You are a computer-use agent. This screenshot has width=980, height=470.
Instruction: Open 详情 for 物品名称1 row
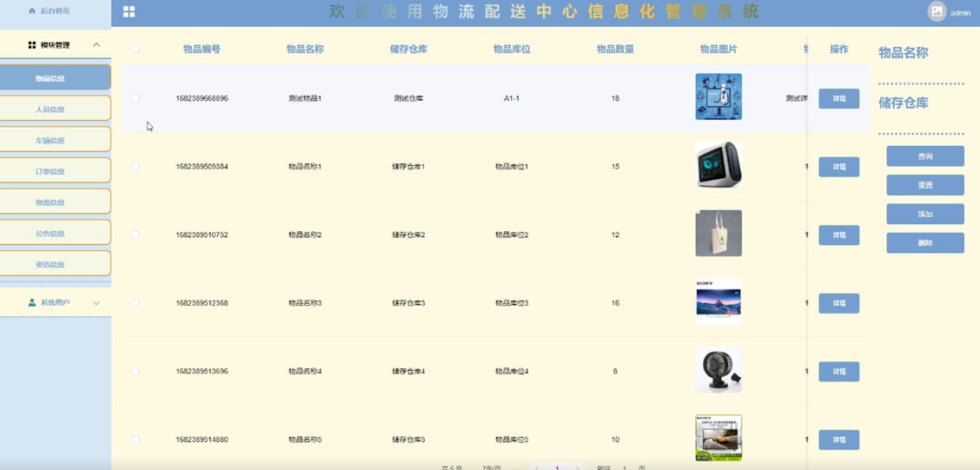click(838, 167)
